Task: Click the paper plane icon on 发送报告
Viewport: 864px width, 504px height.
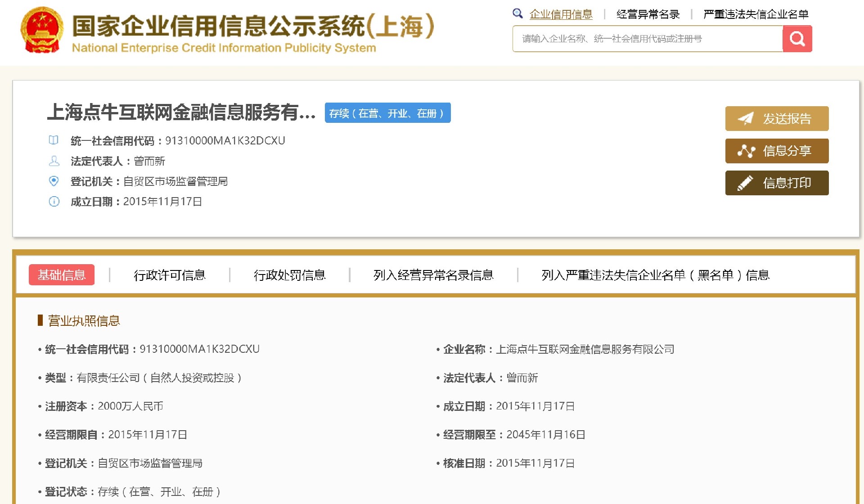Action: 747,118
